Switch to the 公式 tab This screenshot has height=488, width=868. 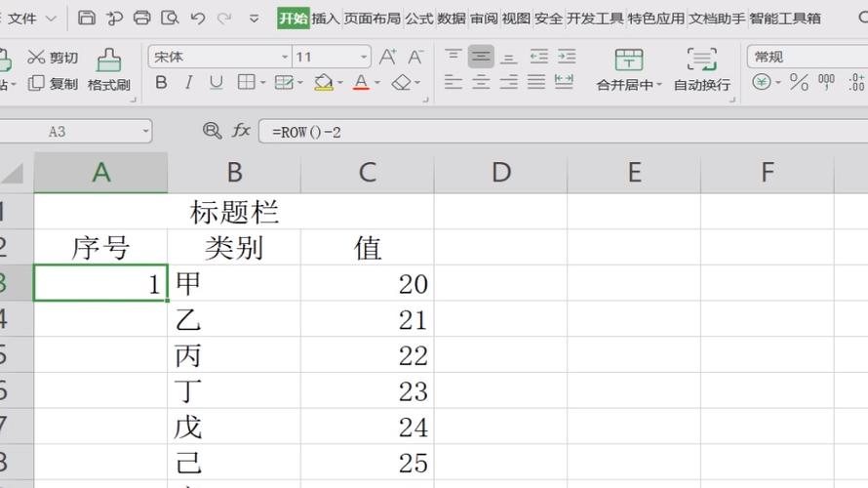(418, 19)
